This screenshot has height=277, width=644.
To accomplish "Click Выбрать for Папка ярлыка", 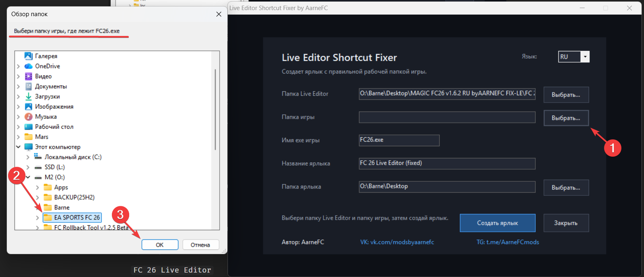I will tap(566, 187).
